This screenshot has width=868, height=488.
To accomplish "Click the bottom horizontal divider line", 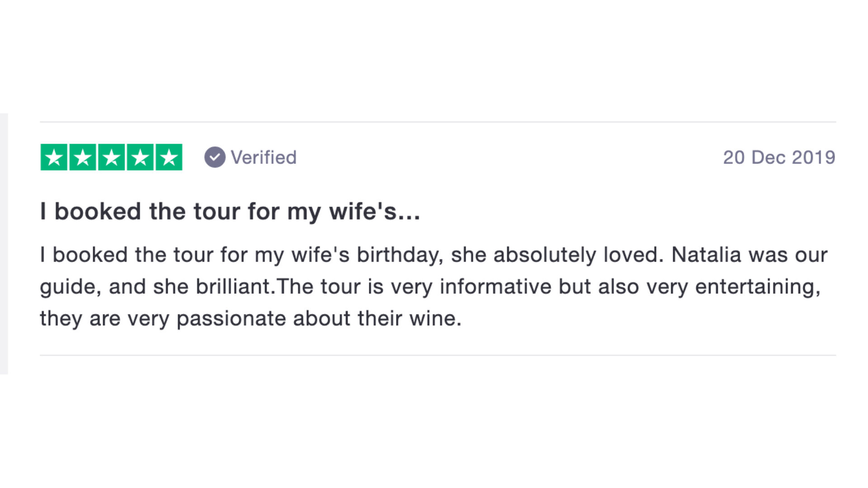I will point(438,355).
